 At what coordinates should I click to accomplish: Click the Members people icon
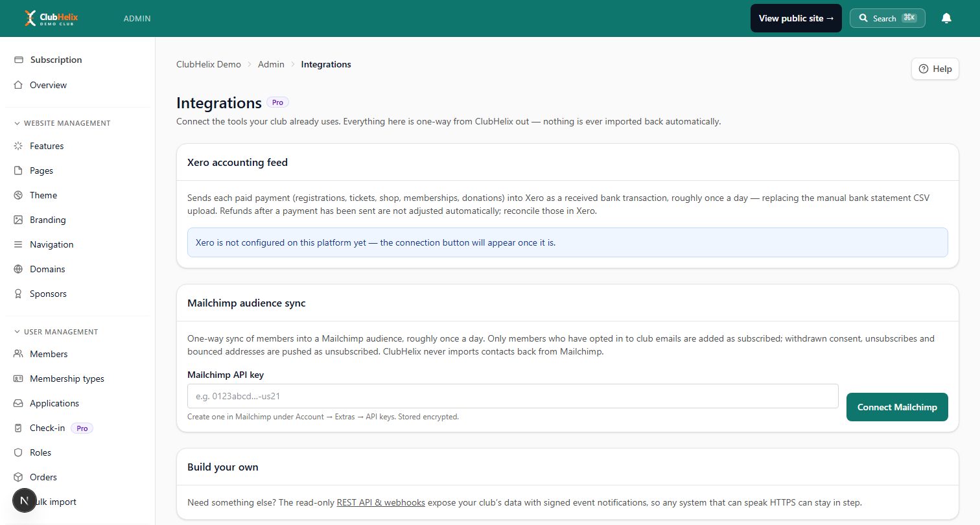click(18, 354)
